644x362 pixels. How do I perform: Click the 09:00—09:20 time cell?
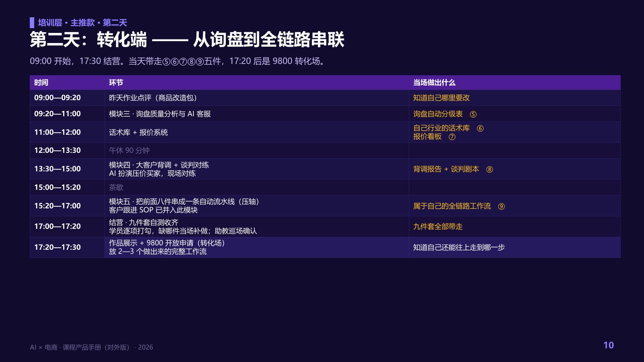pyautogui.click(x=58, y=98)
